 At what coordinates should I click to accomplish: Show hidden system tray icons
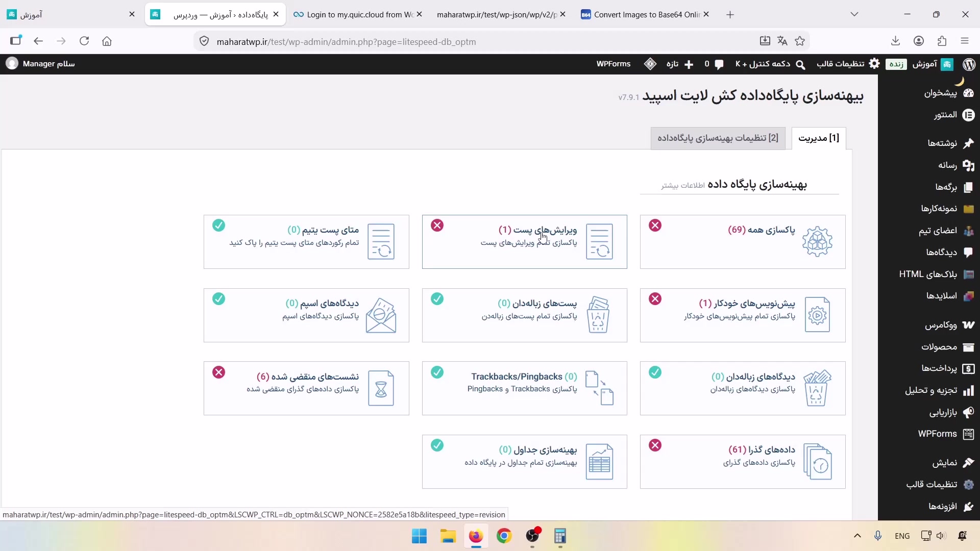coord(857,536)
